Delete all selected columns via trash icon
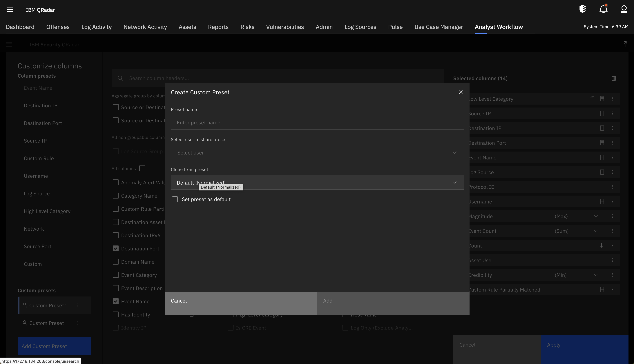 [614, 78]
